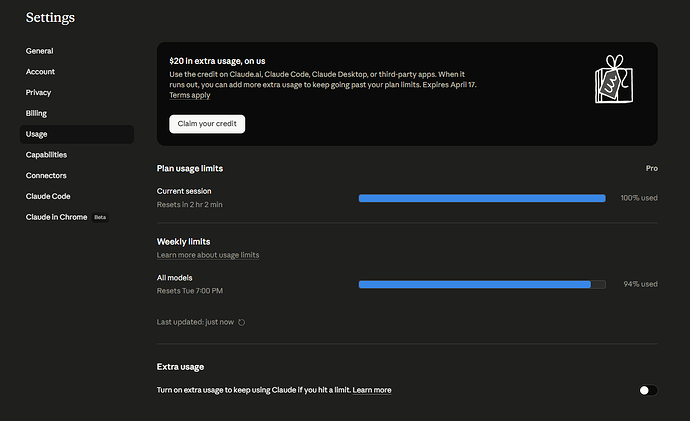The width and height of the screenshot is (690, 421).
Task: Open Account settings
Action: (40, 72)
